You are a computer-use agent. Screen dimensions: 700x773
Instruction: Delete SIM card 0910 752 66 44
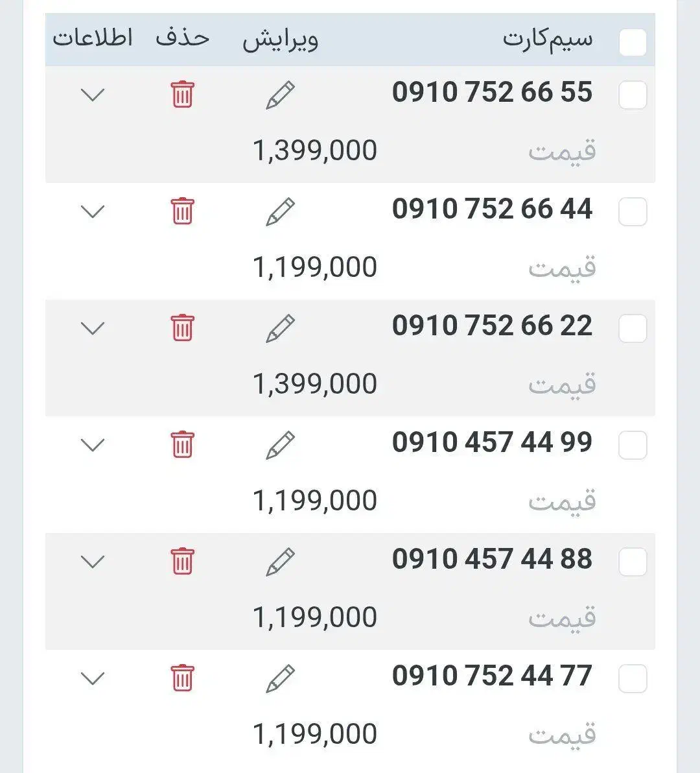tap(182, 211)
